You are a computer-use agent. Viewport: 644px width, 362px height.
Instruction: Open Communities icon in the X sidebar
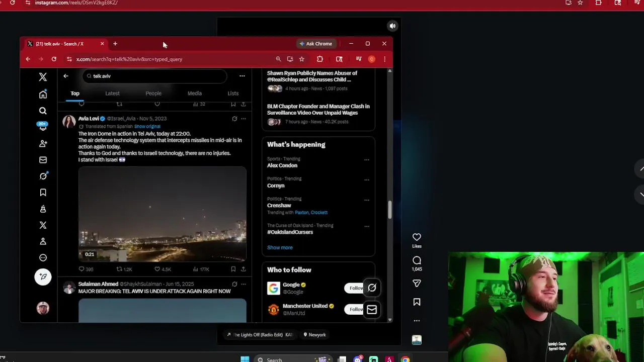pos(43,209)
